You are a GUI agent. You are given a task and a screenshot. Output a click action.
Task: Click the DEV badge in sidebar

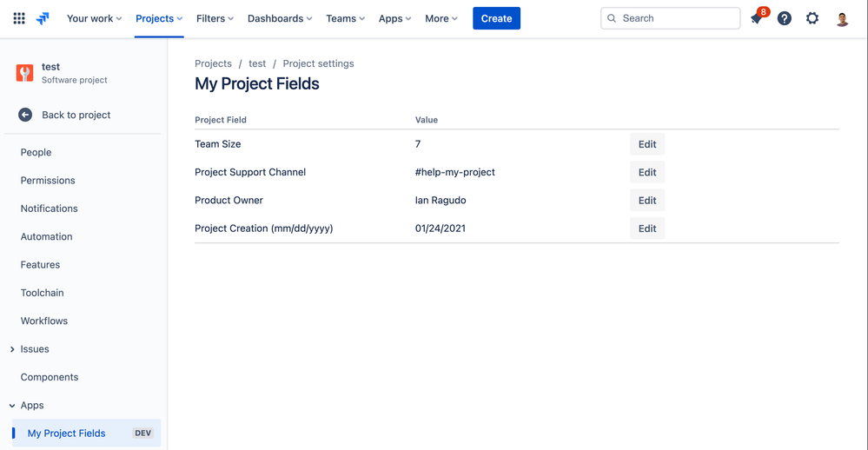[x=142, y=433]
